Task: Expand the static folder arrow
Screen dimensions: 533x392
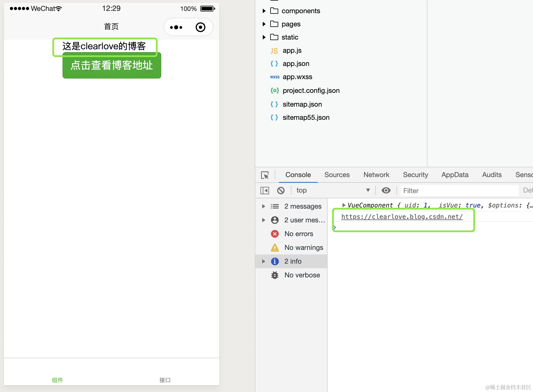Action: [264, 37]
